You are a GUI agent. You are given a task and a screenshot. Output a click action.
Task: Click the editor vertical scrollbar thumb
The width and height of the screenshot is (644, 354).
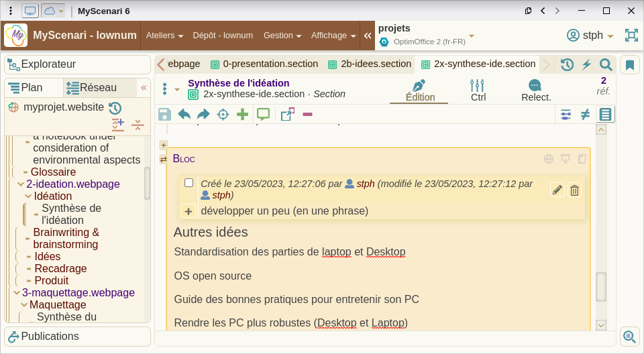tap(601, 286)
